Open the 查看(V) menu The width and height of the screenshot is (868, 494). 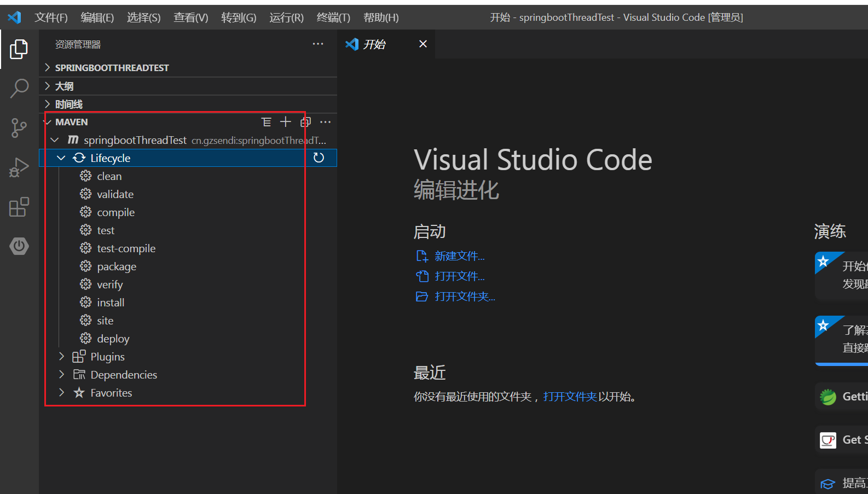(190, 18)
